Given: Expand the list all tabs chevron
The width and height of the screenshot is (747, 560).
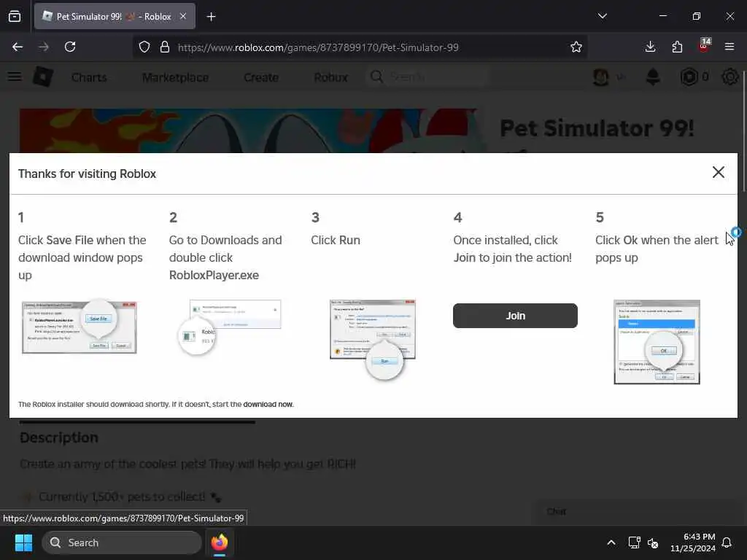Looking at the screenshot, I should 602,16.
